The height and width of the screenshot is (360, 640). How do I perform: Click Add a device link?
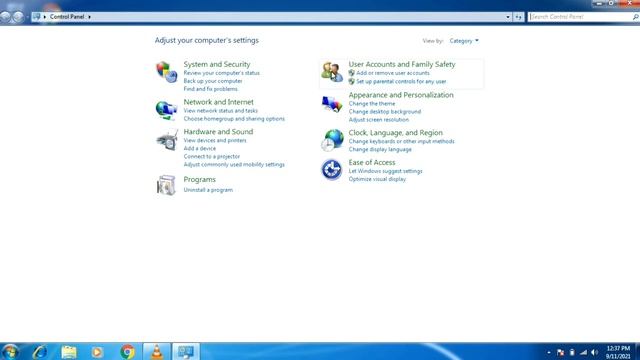tap(200, 149)
